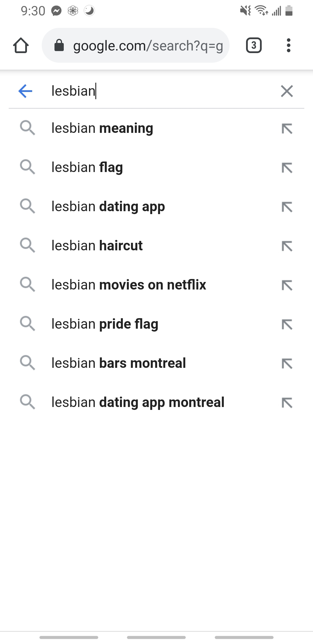Tap search icon next to 'lesbian meaning'
The height and width of the screenshot is (644, 313).
(28, 128)
